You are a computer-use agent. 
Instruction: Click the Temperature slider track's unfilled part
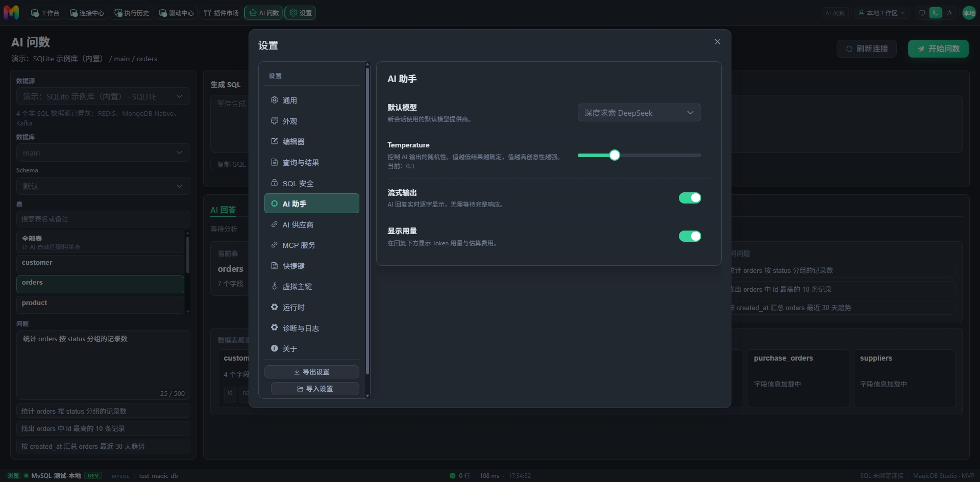coord(660,155)
